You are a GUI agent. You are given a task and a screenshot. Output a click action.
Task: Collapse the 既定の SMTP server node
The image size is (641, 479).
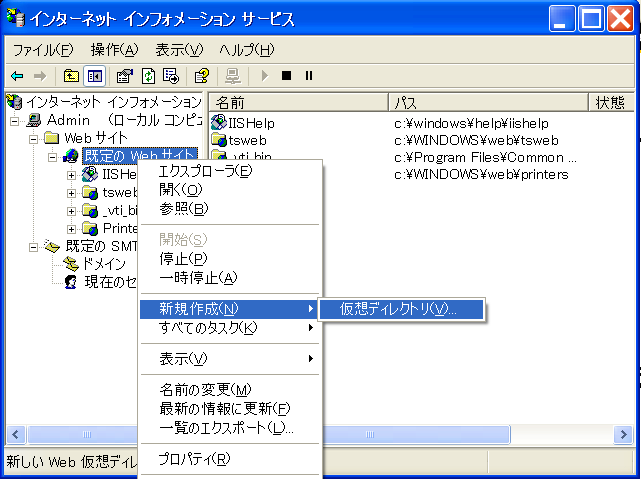click(35, 246)
